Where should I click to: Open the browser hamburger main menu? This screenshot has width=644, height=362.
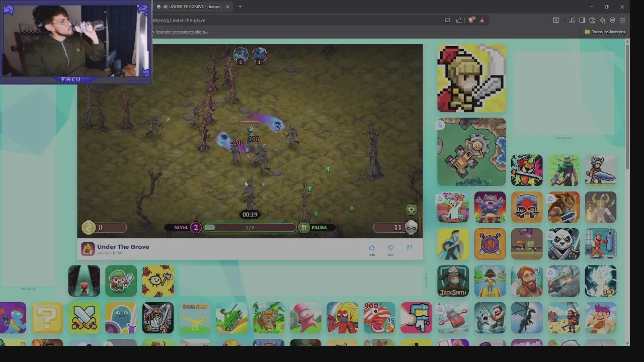pyautogui.click(x=622, y=20)
